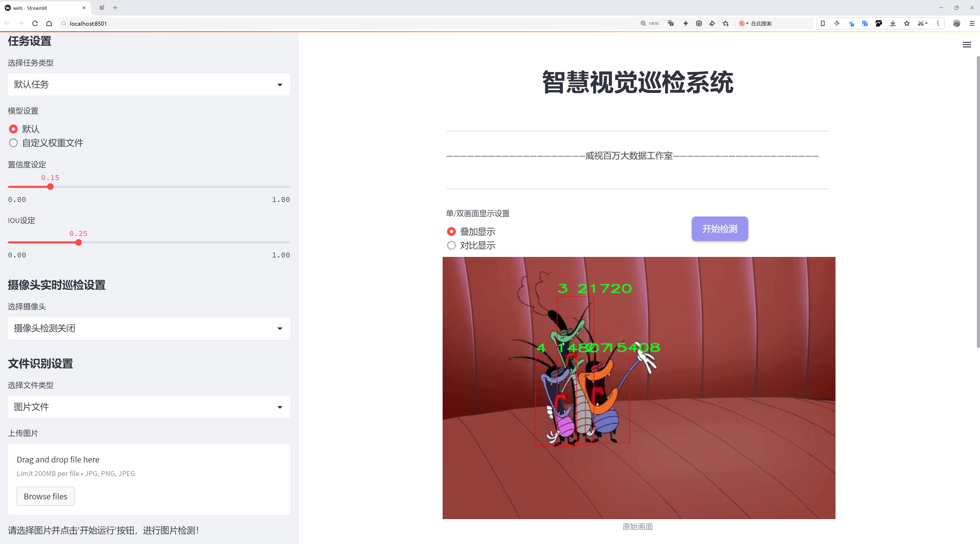The height and width of the screenshot is (544, 980).
Task: Click the add bookmark star icon
Action: (x=726, y=24)
